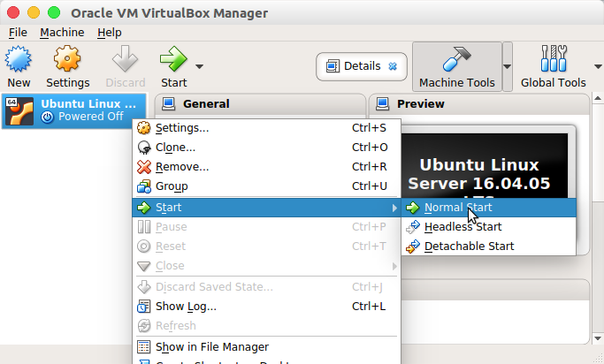The width and height of the screenshot is (604, 364).
Task: Click the greyed Reset icon
Action: pyautogui.click(x=143, y=246)
